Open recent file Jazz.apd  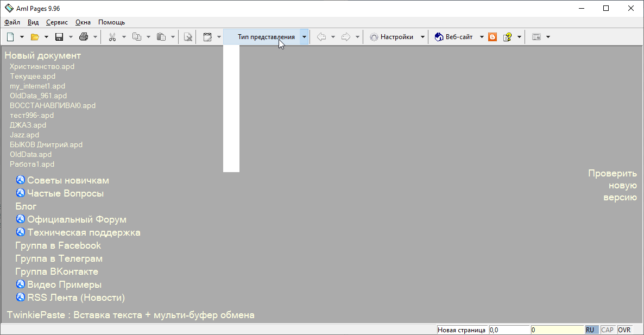[x=24, y=135]
